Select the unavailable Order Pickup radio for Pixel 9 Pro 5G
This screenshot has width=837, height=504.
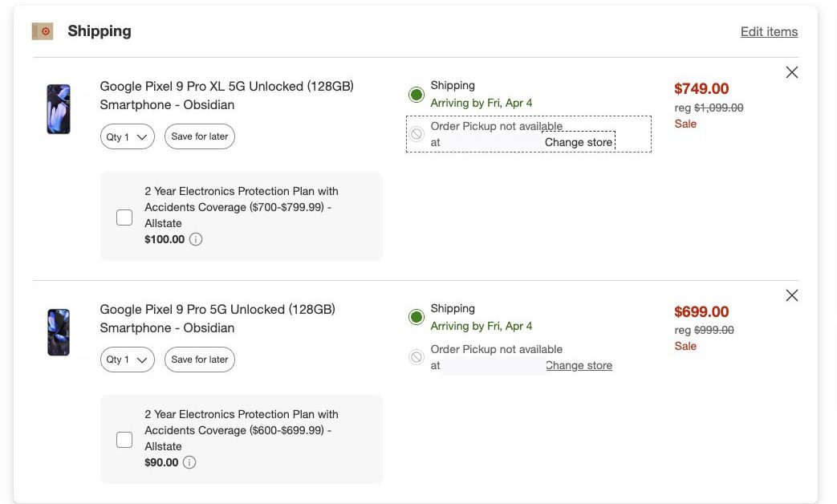(x=416, y=357)
